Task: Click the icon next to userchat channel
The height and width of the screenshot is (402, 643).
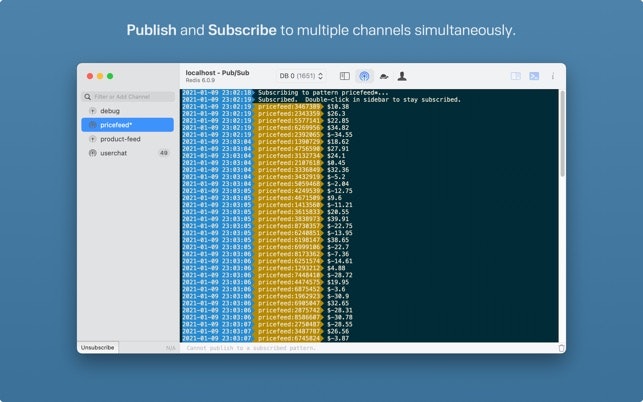Action: [93, 153]
